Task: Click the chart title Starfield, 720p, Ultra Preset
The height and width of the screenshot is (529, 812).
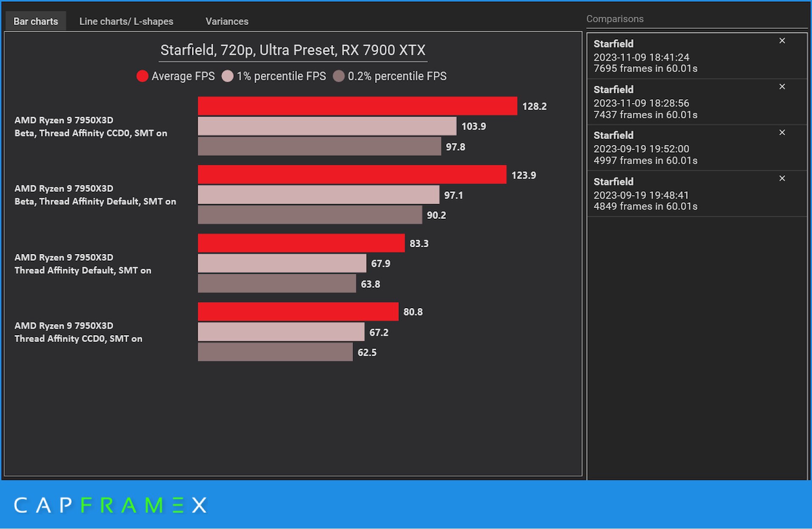Action: [293, 50]
